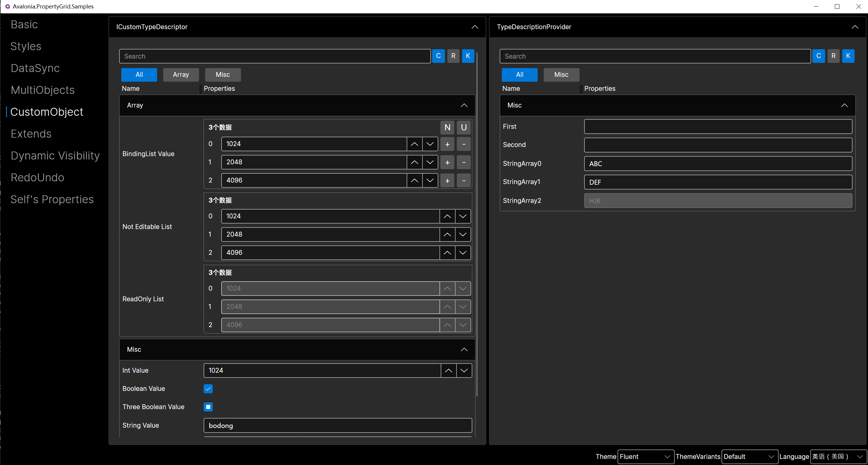Viewport: 868px width, 465px height.
Task: Click the R icon in TypeDescriptionProvider toolbar
Action: [x=832, y=56]
